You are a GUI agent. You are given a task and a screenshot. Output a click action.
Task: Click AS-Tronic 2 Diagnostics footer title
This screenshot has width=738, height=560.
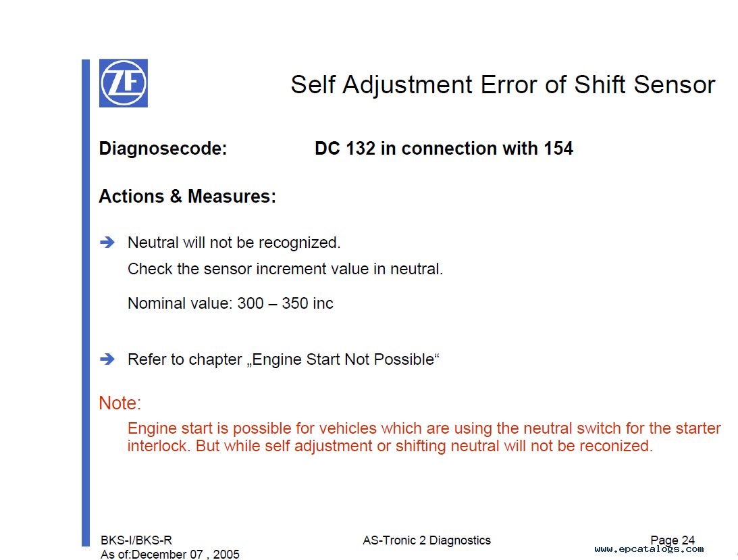[x=427, y=540]
